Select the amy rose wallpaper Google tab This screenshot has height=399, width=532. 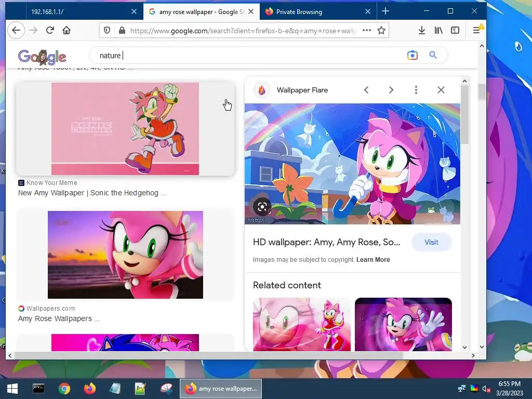(x=201, y=11)
